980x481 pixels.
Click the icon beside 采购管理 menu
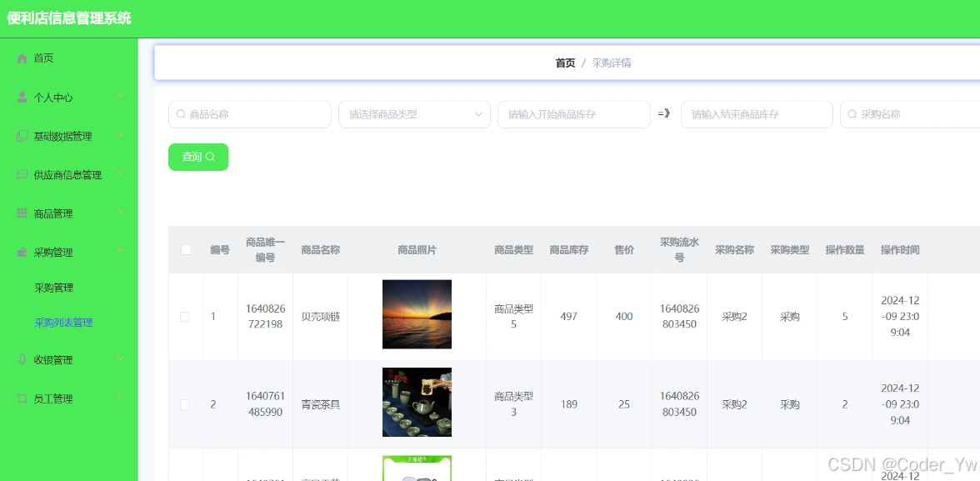tap(22, 252)
